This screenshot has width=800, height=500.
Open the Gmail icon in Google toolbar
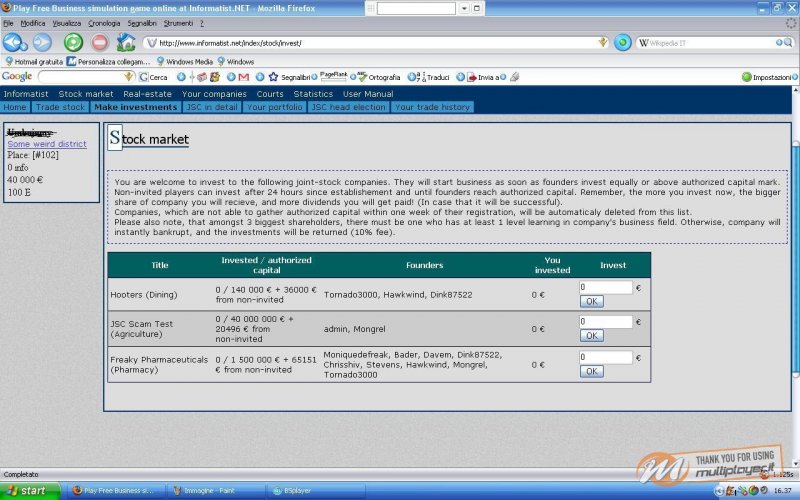[243, 77]
